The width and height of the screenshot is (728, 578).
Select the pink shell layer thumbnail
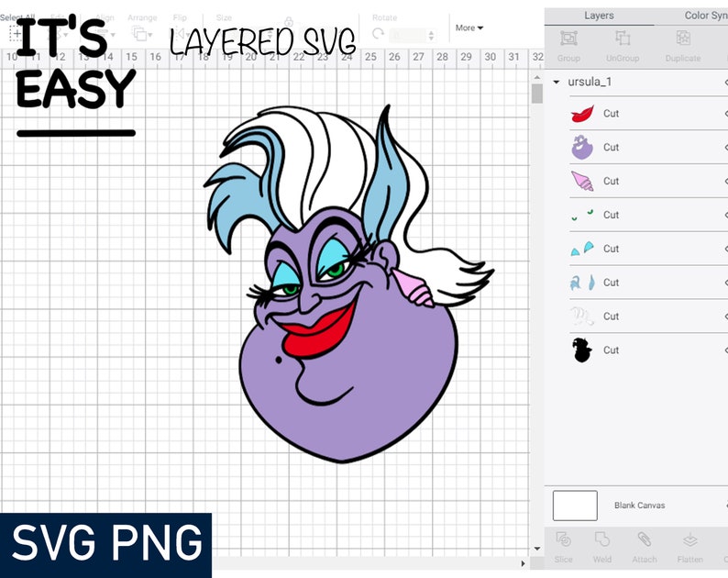pos(582,181)
